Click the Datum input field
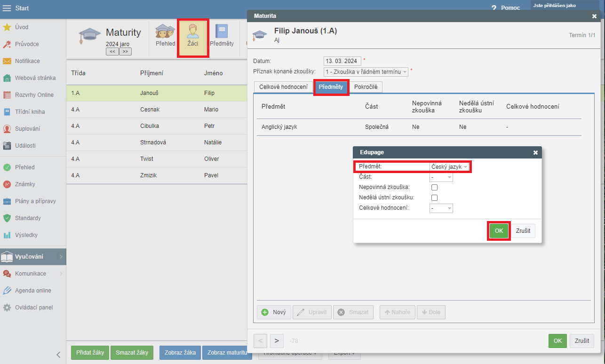This screenshot has width=605, height=364. (342, 61)
